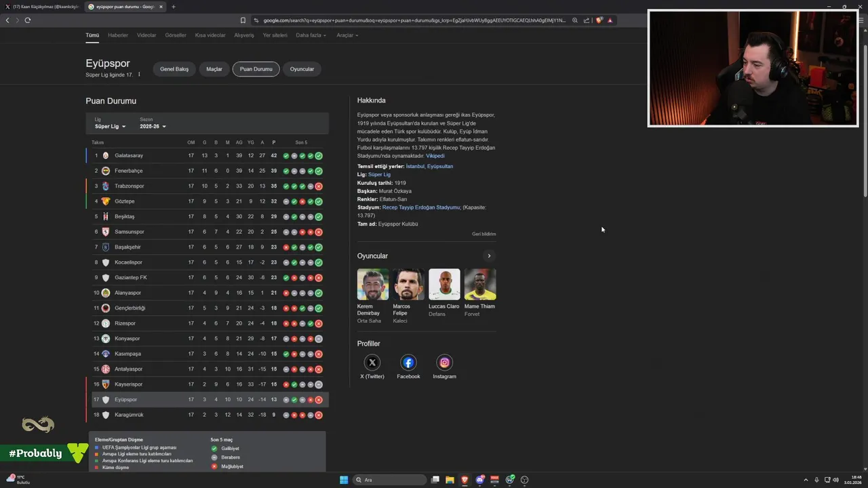Click the Gençlerbirliği team logo

coord(105,308)
